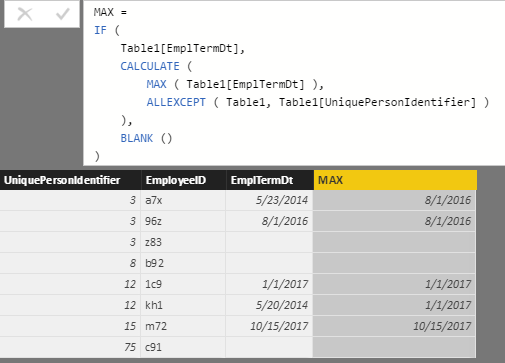Image resolution: width=505 pixels, height=363 pixels.
Task: Select the UniquePersonIdentifier cell 3 in the a7x row
Action: pyautogui.click(x=70, y=200)
